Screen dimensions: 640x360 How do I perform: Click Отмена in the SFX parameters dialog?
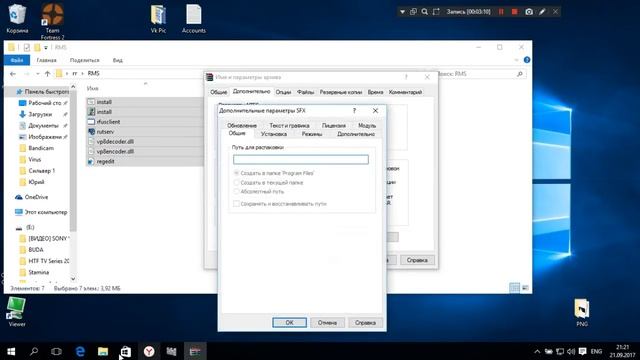point(327,322)
